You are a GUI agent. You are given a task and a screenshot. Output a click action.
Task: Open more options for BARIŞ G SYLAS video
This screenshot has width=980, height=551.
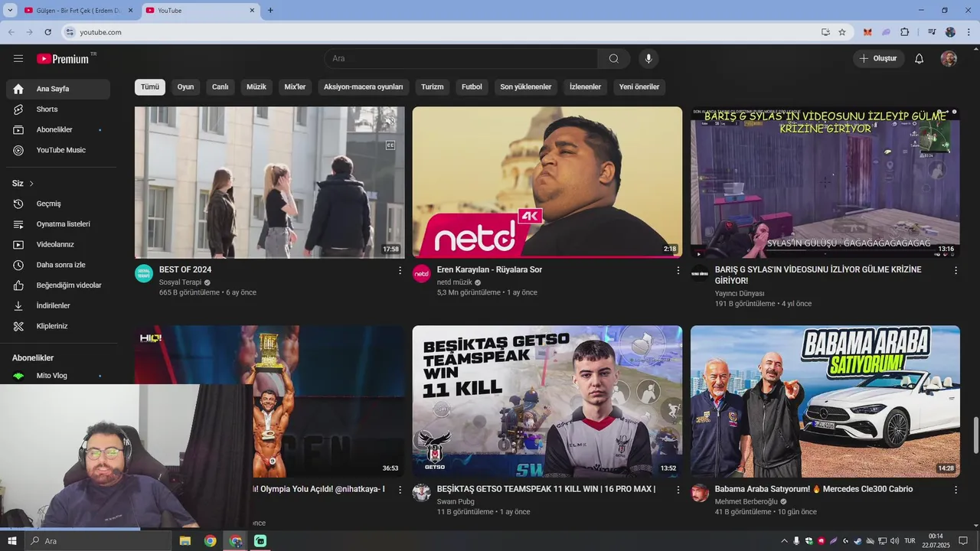coord(955,270)
